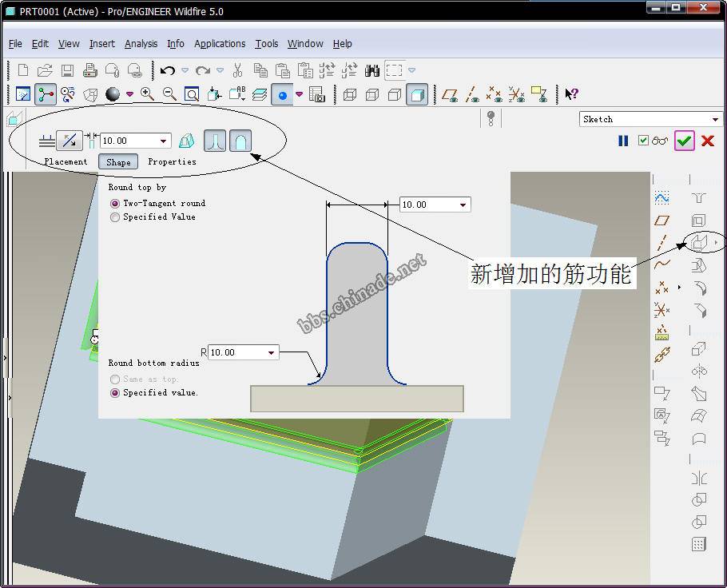This screenshot has width=727, height=588.
Task: Cut selection using the scissors icon
Action: click(x=237, y=70)
